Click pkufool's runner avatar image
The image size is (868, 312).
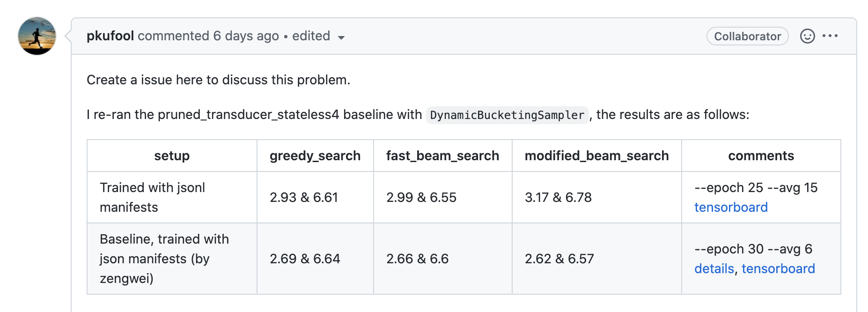pyautogui.click(x=37, y=36)
